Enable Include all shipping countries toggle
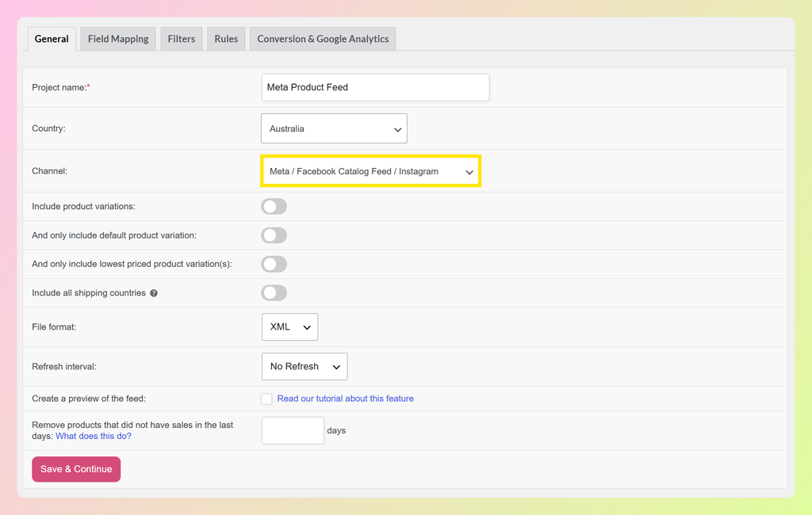Screen dimensions: 812x515 [274, 293]
